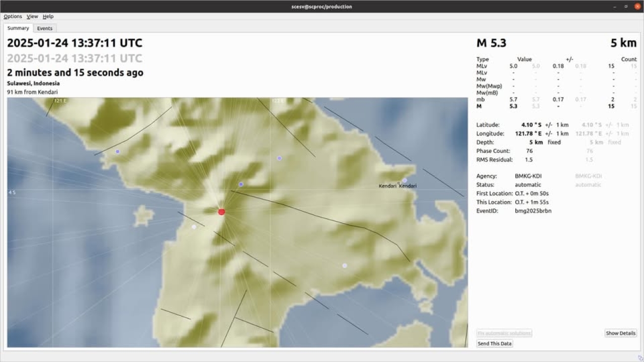This screenshot has height=362, width=644.
Task: Minimize the scesv application window
Action: 615,7
